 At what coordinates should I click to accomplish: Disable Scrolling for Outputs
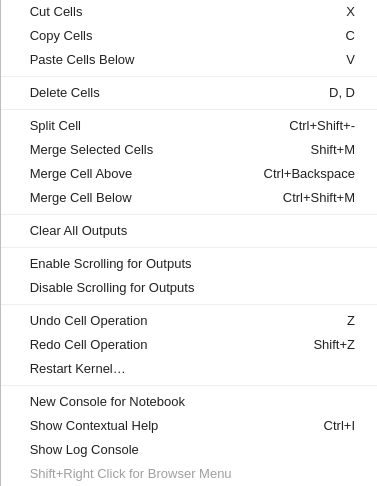(x=189, y=288)
